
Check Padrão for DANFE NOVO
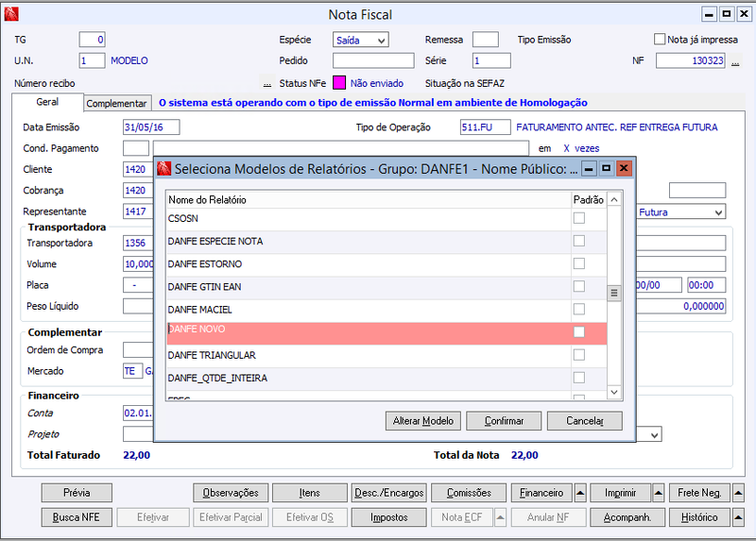pos(579,332)
